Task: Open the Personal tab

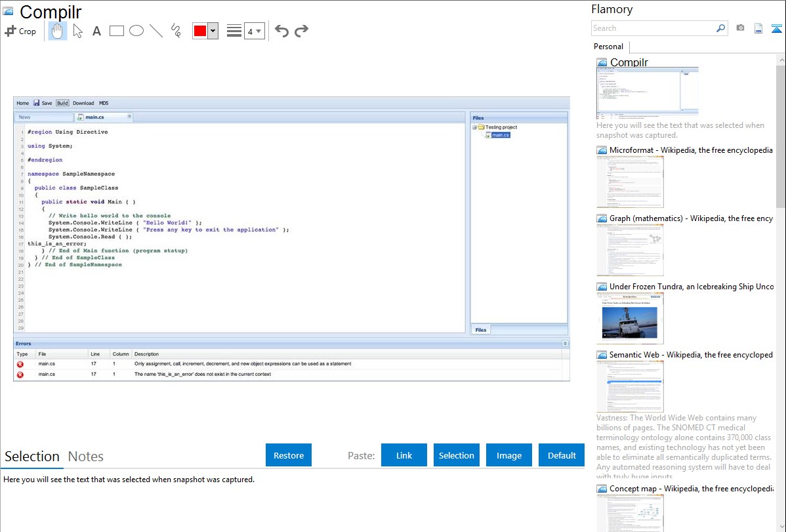Action: coord(608,47)
